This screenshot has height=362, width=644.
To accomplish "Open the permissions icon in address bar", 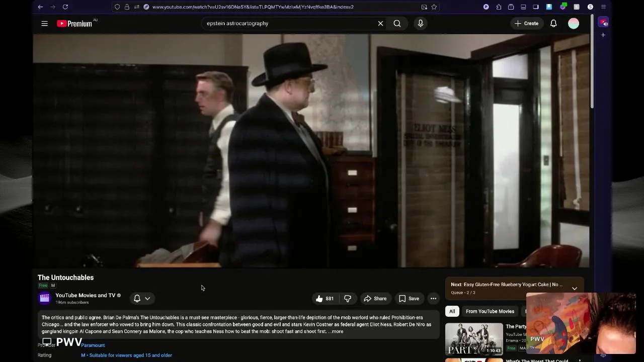I will pyautogui.click(x=136, y=7).
